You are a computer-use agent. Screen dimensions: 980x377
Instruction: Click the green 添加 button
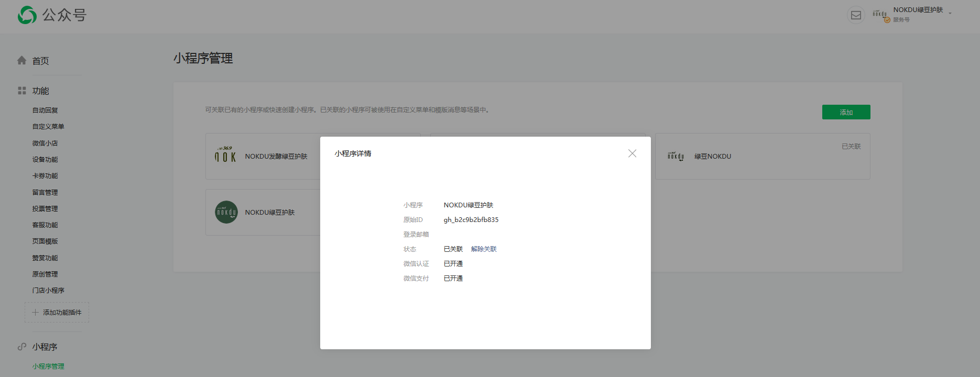click(846, 112)
